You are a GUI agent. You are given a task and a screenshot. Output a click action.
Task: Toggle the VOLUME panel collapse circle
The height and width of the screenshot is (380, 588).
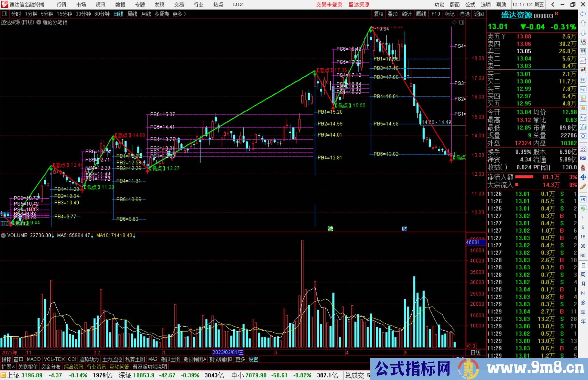(3, 235)
